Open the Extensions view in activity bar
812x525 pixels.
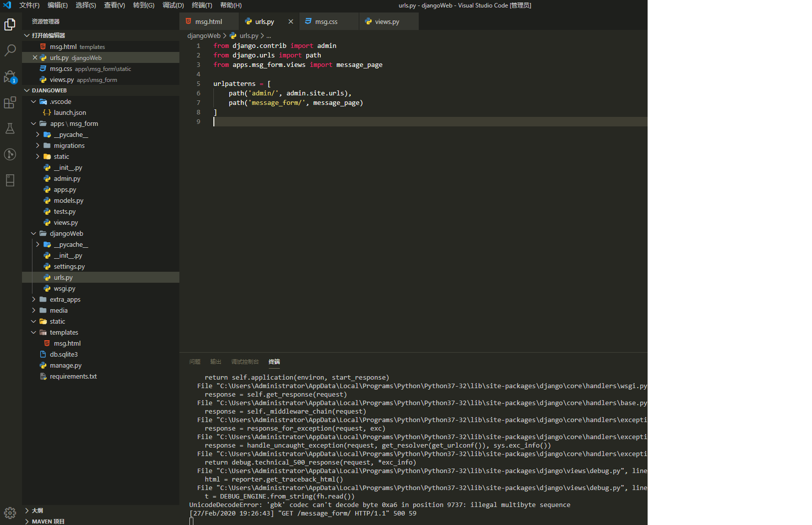point(10,102)
